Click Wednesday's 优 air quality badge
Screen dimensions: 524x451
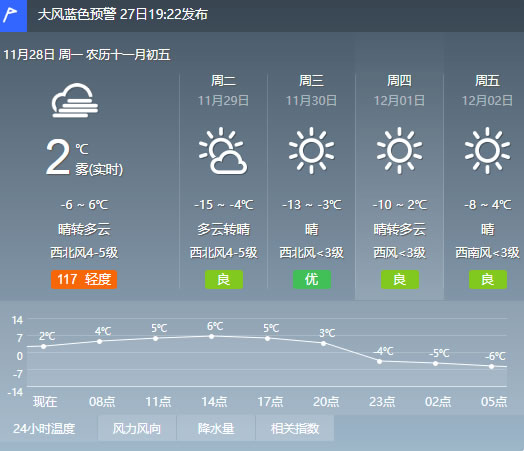point(312,279)
